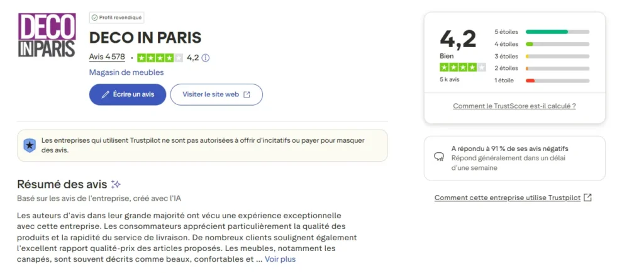The height and width of the screenshot is (273, 644).
Task: Click the pencil icon on Écrire un avis
Action: 105,94
